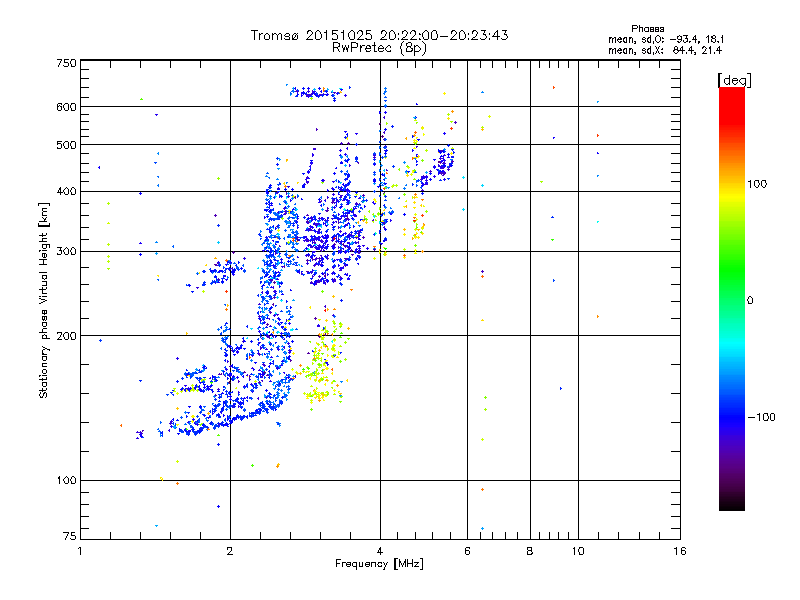This screenshot has width=800, height=600.
Task: Click the green zero region of the colorbar
Action: tap(732, 300)
